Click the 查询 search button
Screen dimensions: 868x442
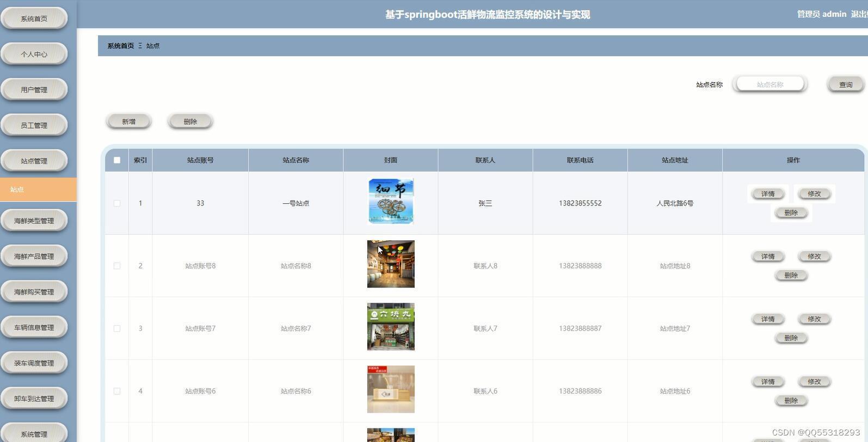[846, 84]
